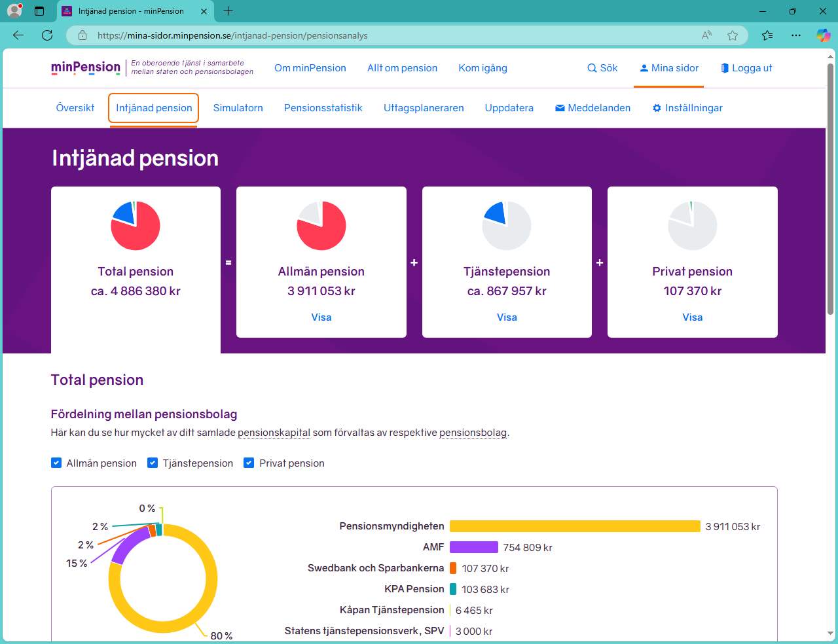Click Visa under Privat pension

[693, 317]
